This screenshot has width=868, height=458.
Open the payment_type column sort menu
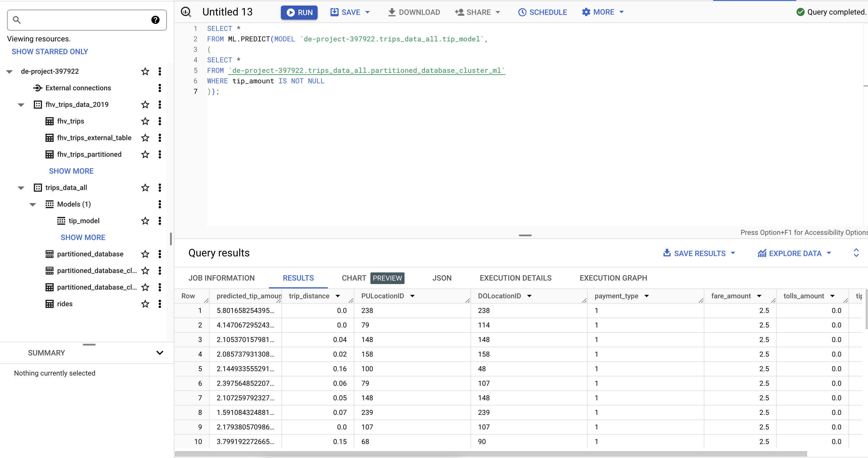click(647, 296)
